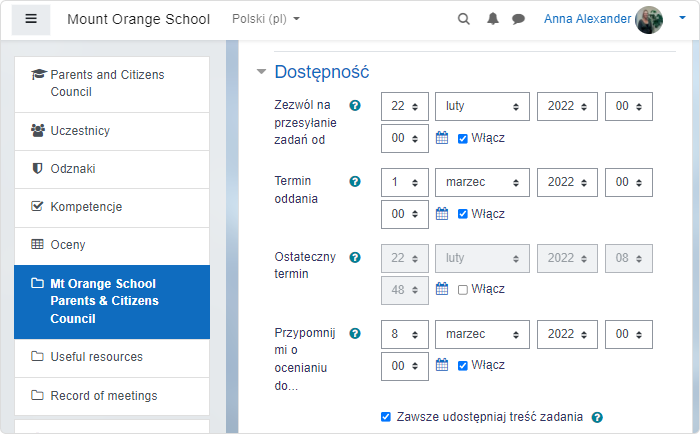
Task: Open month dropdown luty for submissions-from
Action: (482, 106)
